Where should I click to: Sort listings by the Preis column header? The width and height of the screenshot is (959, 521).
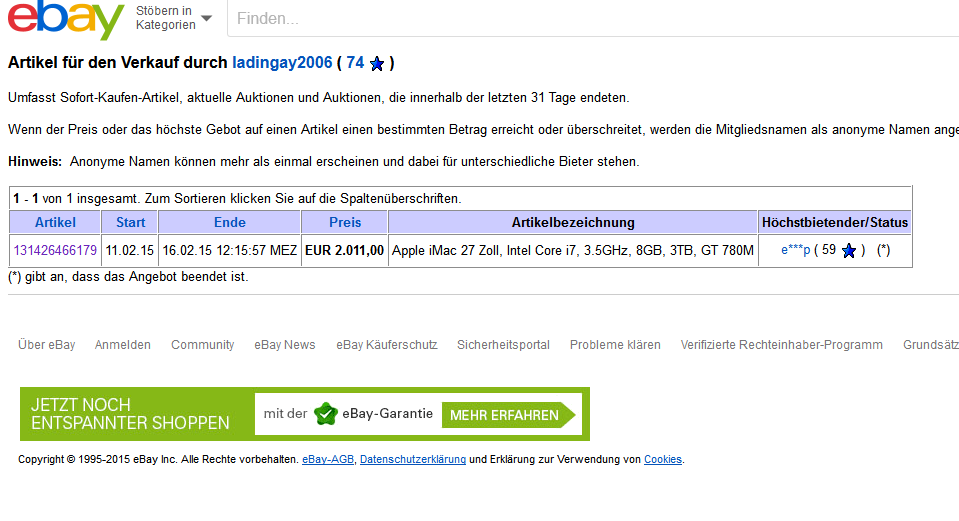coord(345,222)
